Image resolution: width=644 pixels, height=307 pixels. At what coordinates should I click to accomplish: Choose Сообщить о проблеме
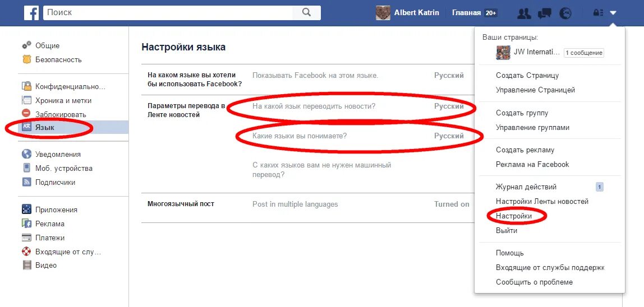click(534, 282)
